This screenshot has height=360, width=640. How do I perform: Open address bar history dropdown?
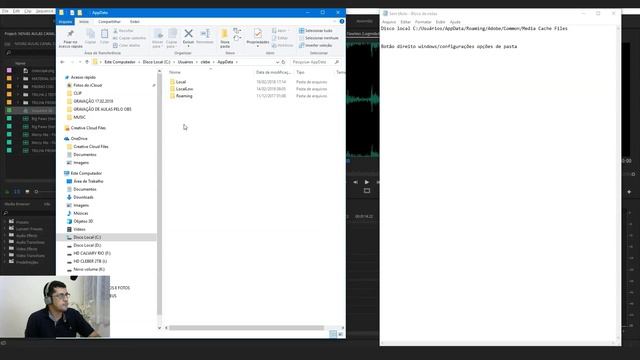click(278, 62)
